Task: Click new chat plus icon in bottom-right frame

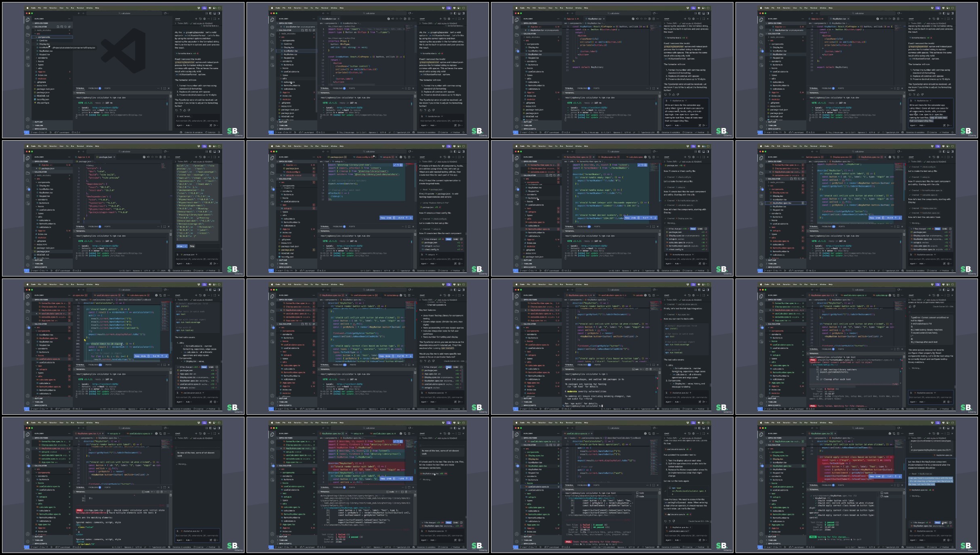Action: (929, 434)
